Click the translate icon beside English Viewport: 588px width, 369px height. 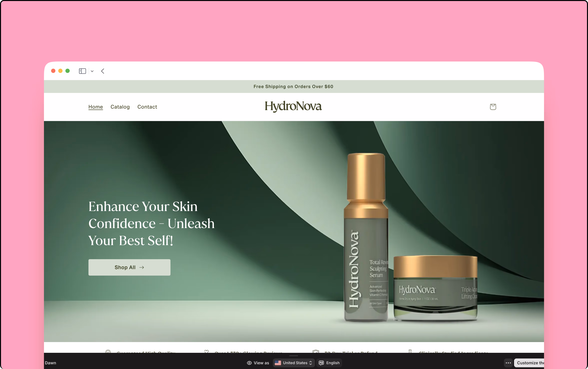click(321, 363)
